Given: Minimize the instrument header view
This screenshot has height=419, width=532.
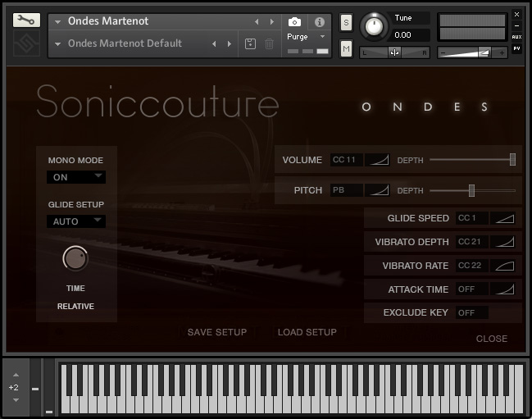Looking at the screenshot, I should 516,25.
